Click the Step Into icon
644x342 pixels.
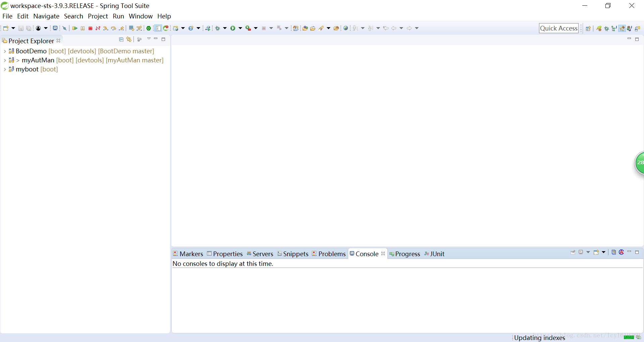[x=106, y=28]
